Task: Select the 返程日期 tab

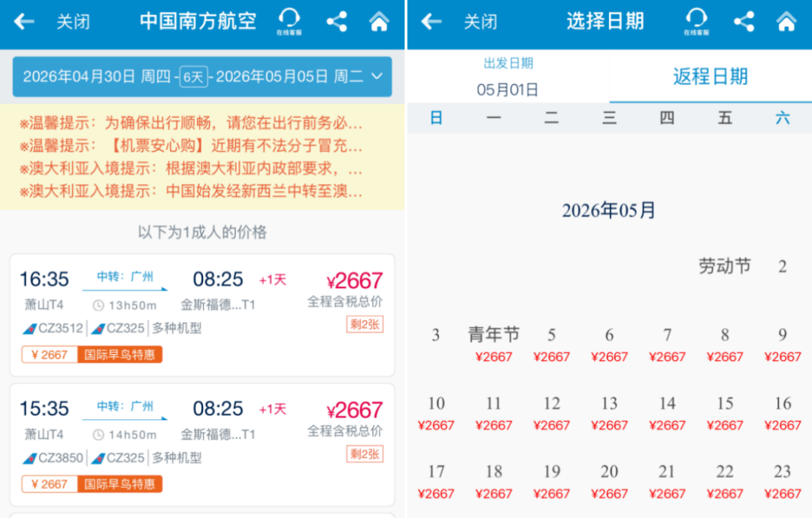Action: coord(710,77)
